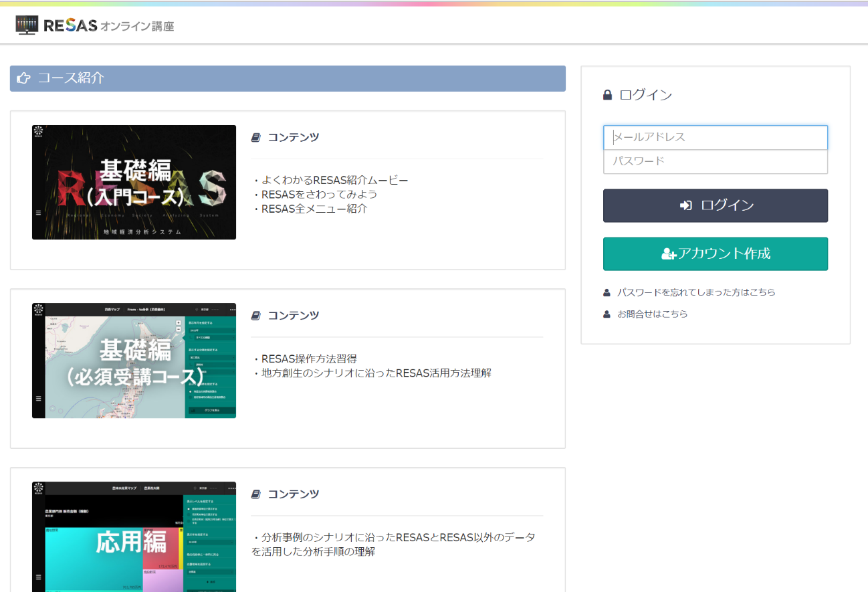Screen dimensions: 868x592
Task: Click the RESAS logo on the 応用編 thumbnail
Action: pos(38,489)
